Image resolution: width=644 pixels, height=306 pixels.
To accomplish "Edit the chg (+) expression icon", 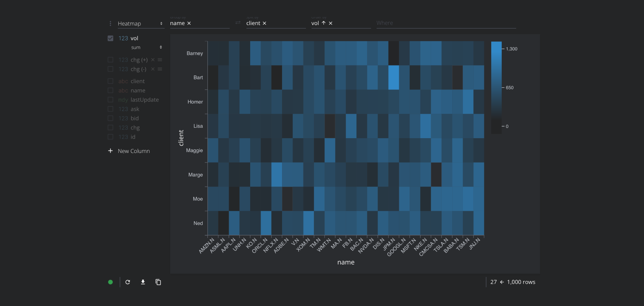I will [160, 60].
